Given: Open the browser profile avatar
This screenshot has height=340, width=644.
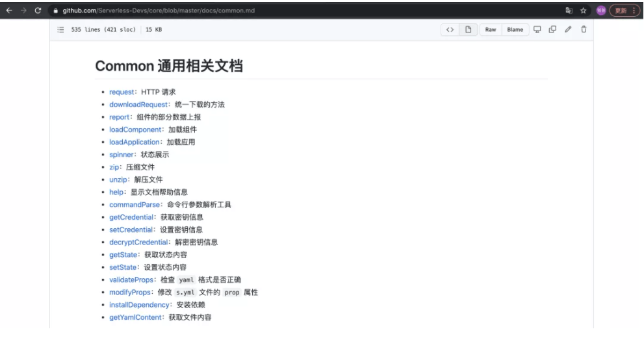Looking at the screenshot, I should 601,10.
